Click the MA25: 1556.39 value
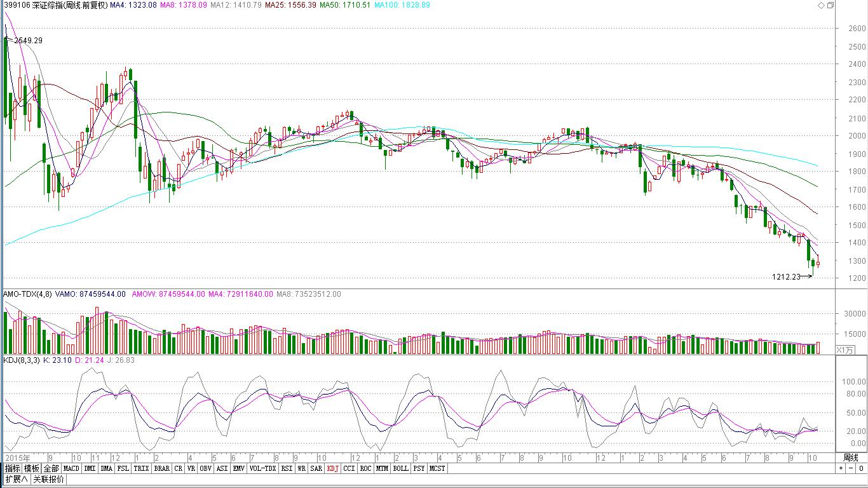Image resolution: width=868 pixels, height=488 pixels. click(291, 5)
